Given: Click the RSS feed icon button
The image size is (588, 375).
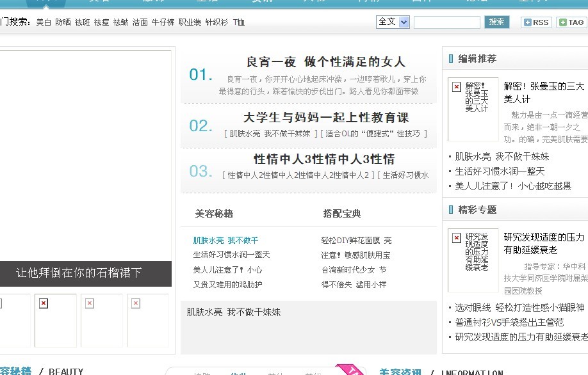Looking at the screenshot, I should (536, 22).
